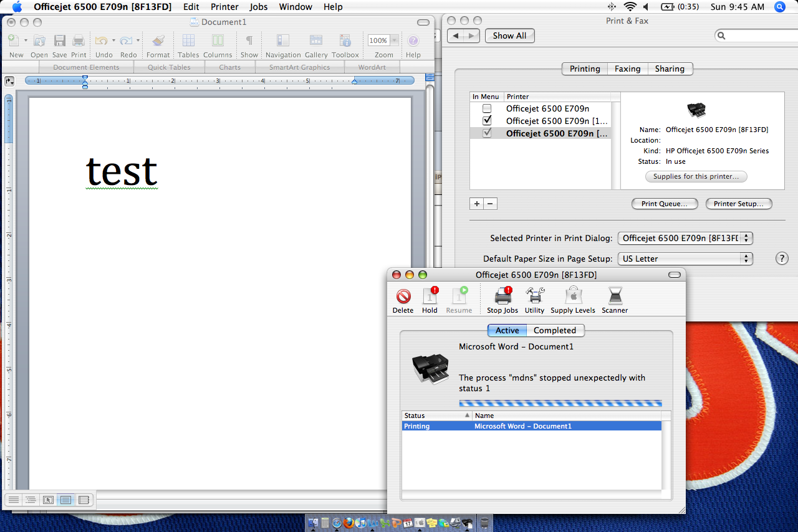This screenshot has height=532, width=798.
Task: Switch to Publishing Layout view button
Action: (48, 500)
